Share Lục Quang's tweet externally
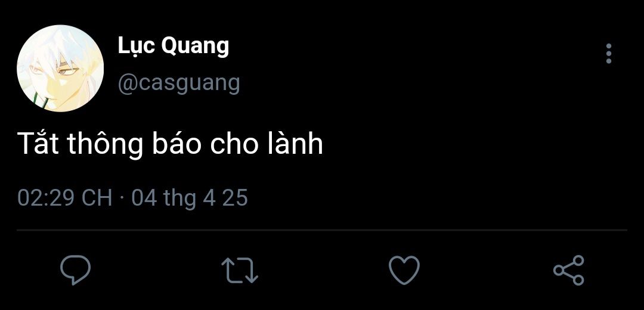This screenshot has height=310, width=644. coord(568,270)
